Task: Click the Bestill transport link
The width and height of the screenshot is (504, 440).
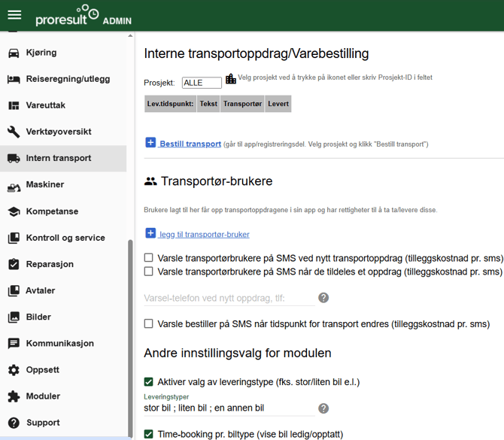Action: coord(190,144)
